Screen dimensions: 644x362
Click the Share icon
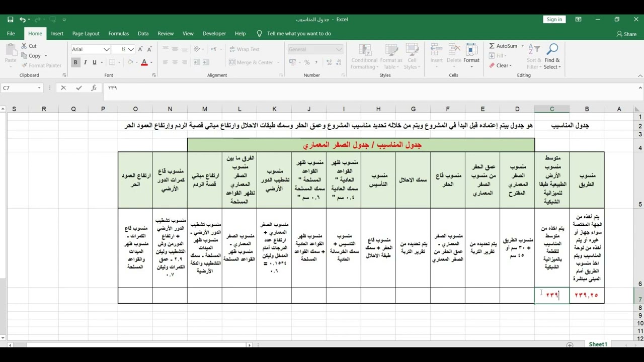click(619, 34)
